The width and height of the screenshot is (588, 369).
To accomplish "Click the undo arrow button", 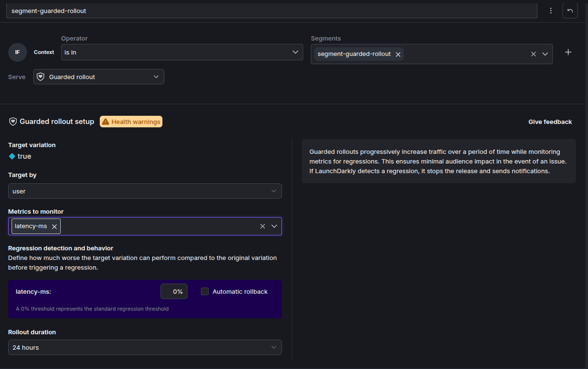I will [x=570, y=11].
